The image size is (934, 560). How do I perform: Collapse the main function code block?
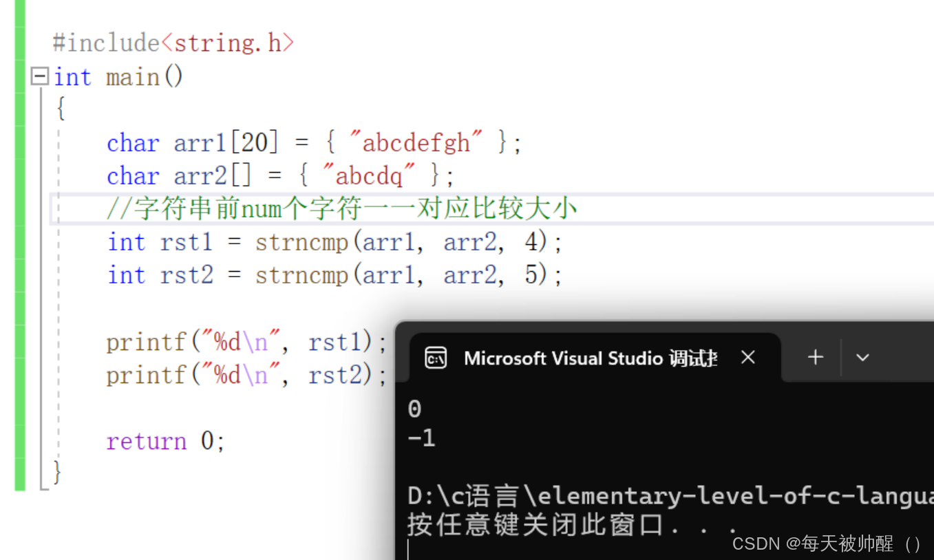40,76
